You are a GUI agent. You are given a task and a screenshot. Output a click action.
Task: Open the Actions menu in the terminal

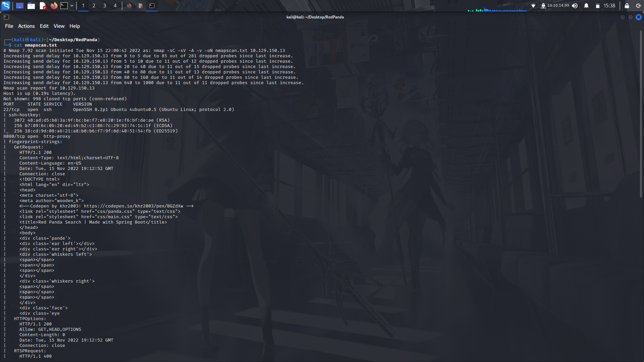pos(26,26)
